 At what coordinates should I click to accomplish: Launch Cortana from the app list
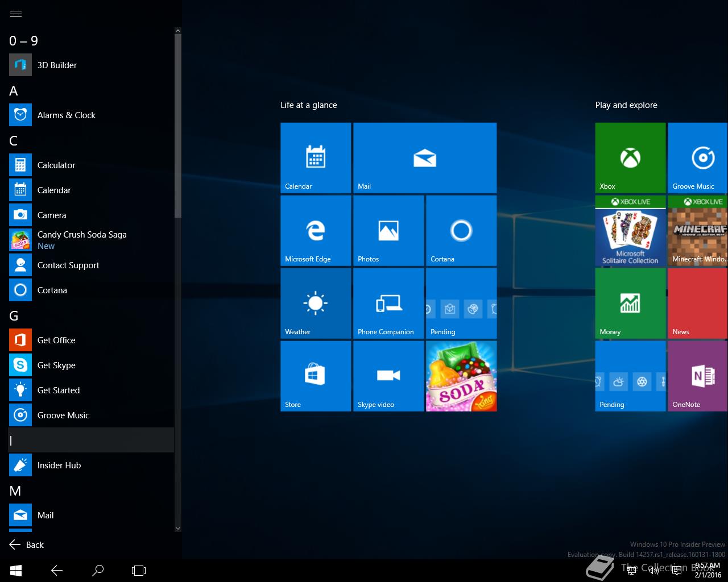click(91, 290)
